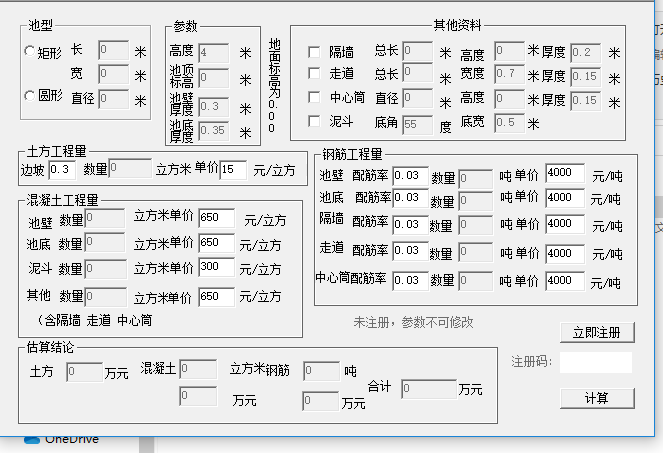Viewport: 663px width, 453px height.
Task: Click the 边坡 field showing 0.3
Action: pos(62,170)
